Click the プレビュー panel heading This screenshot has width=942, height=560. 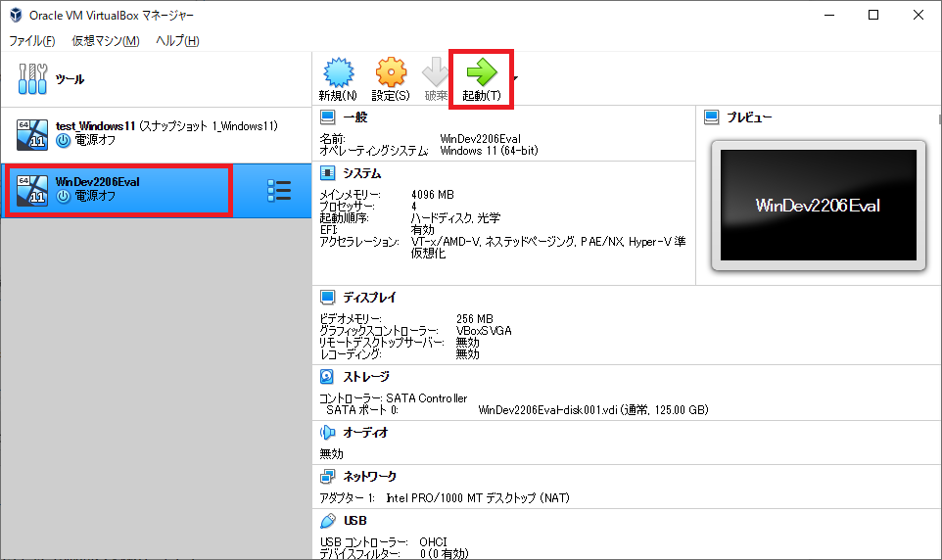(749, 117)
